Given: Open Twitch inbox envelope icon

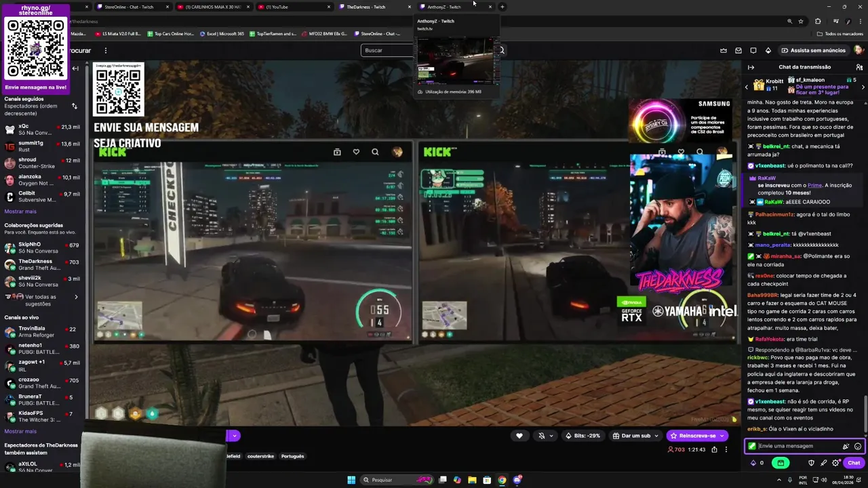Looking at the screenshot, I should (x=738, y=50).
